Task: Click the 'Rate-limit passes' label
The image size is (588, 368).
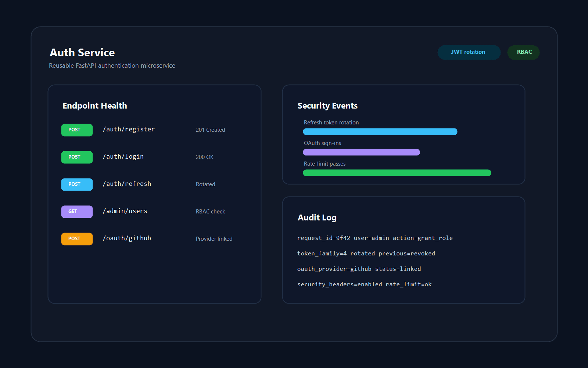Action: tap(325, 164)
